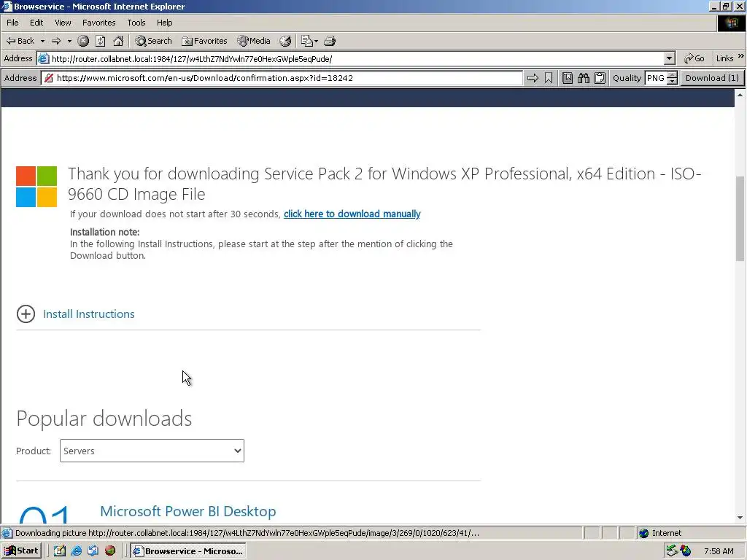747x560 pixels.
Task: Open the Microsoft Power BI Desktop link
Action: (x=188, y=511)
